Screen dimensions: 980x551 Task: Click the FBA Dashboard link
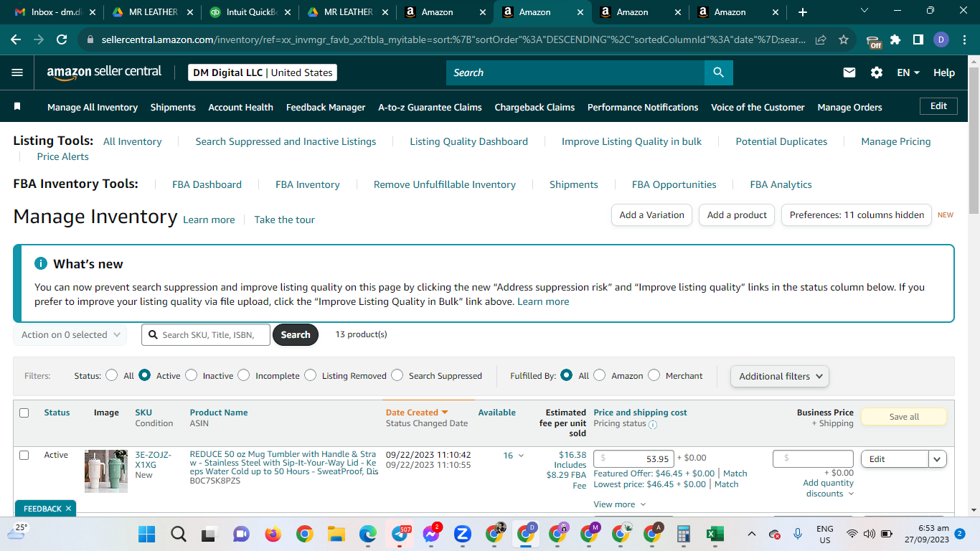[207, 184]
